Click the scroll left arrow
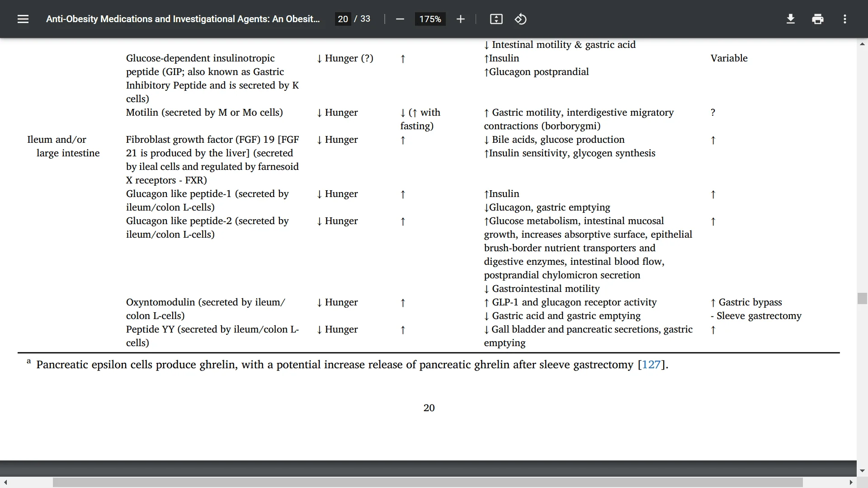 pos(5,483)
